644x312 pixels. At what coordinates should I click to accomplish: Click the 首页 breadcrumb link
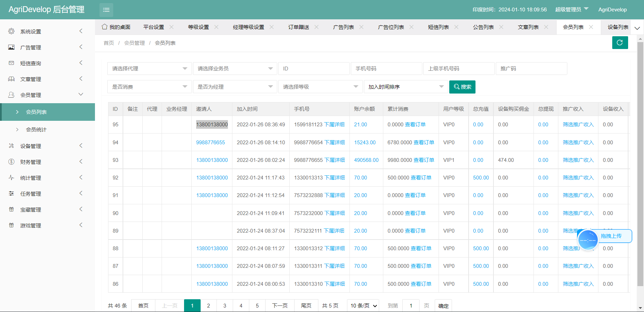click(x=109, y=43)
